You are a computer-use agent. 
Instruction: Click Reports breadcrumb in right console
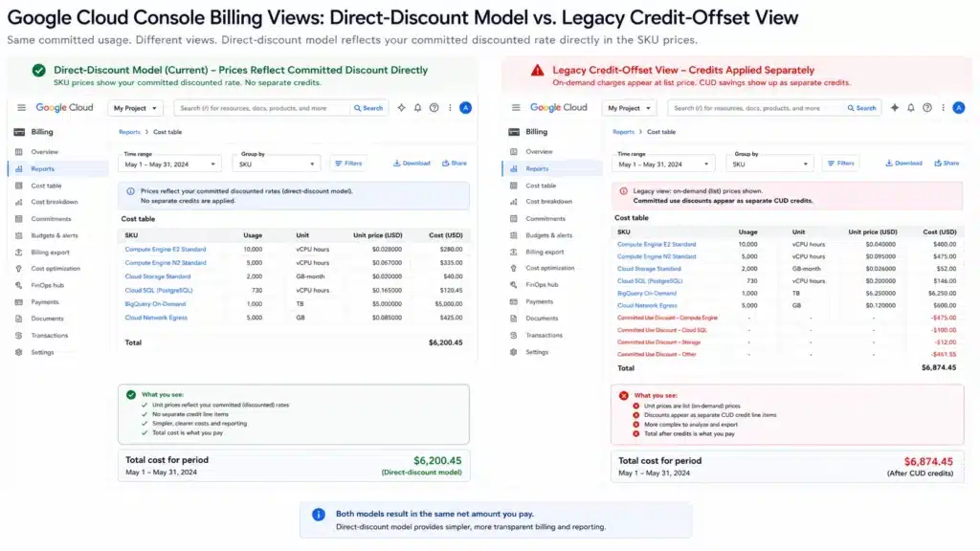[x=623, y=132]
